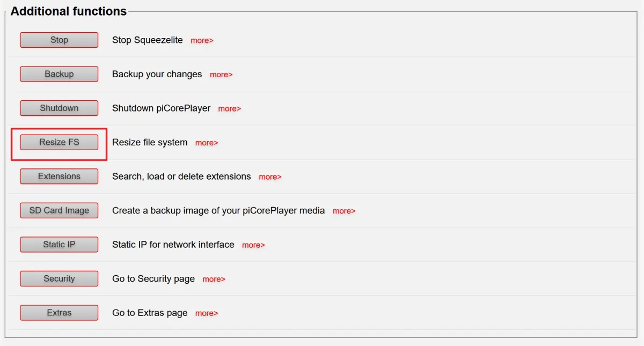Show more for Static IP for network interface
Screen dimensions: 644x346
[253, 245]
